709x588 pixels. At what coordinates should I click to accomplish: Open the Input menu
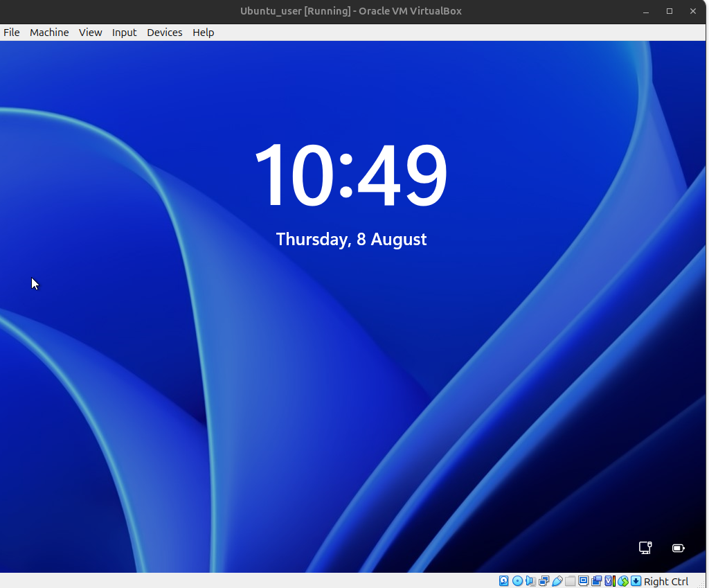(x=125, y=33)
